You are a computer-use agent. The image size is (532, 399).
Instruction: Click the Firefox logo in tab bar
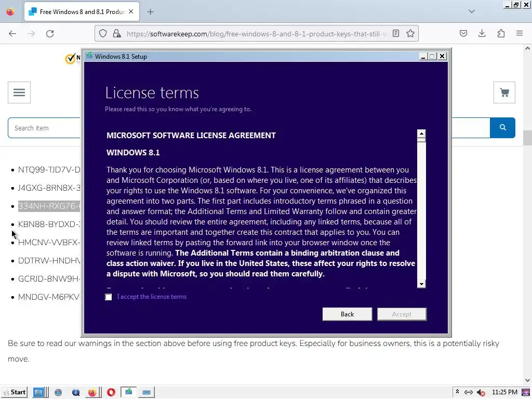pyautogui.click(x=10, y=12)
